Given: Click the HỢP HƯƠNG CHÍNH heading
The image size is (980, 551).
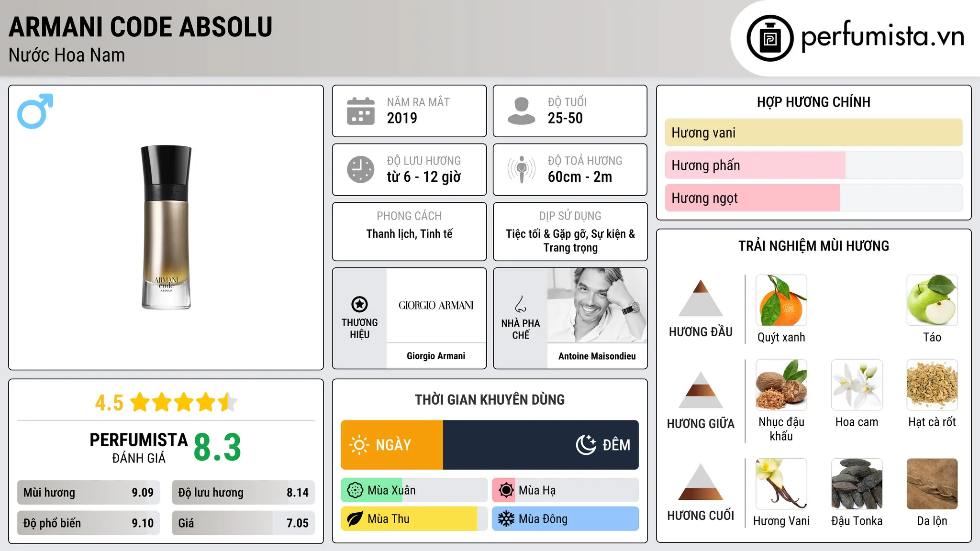Looking at the screenshot, I should tap(813, 102).
